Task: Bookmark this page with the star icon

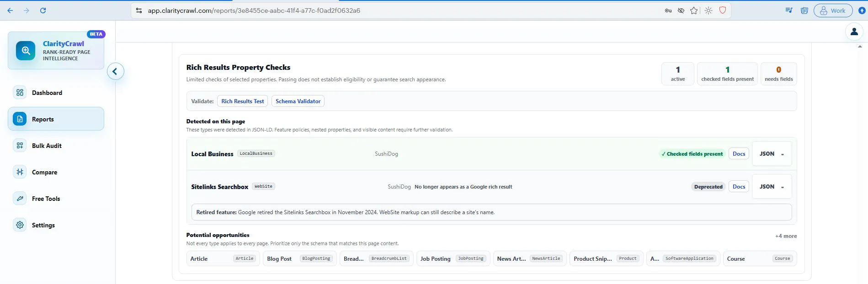Action: [x=694, y=11]
